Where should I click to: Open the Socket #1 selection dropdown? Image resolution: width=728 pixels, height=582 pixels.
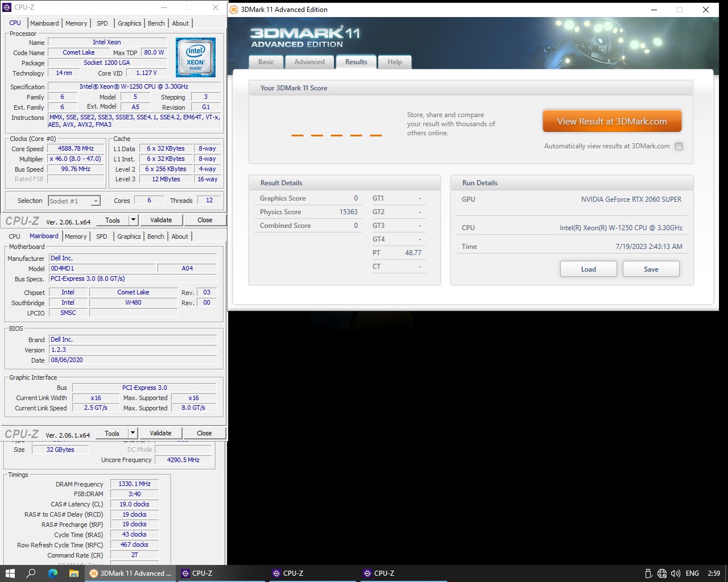pyautogui.click(x=74, y=201)
